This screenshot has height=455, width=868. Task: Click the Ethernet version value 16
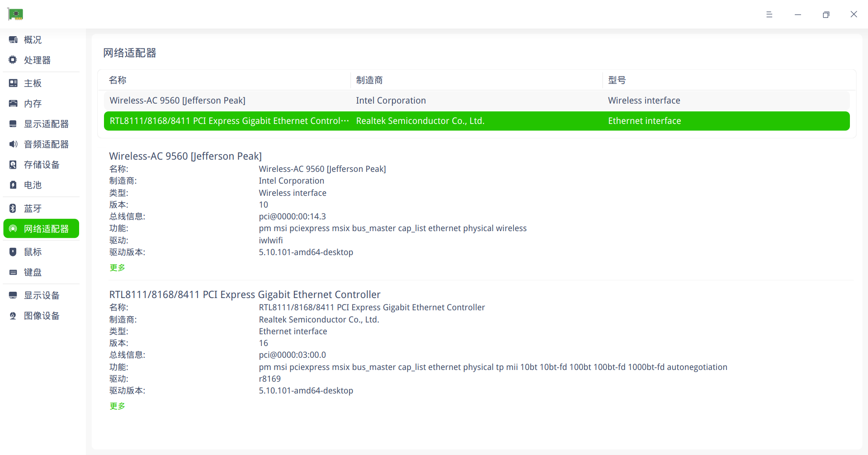click(x=264, y=343)
